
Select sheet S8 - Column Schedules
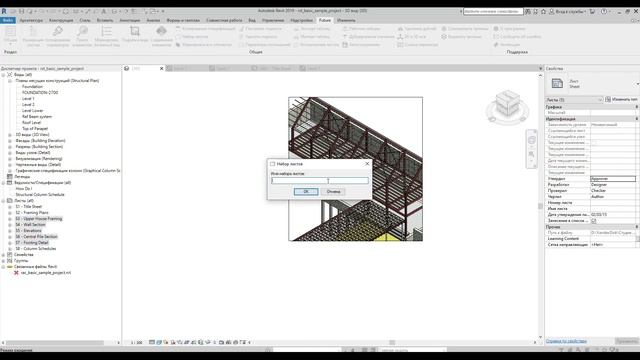click(x=36, y=249)
